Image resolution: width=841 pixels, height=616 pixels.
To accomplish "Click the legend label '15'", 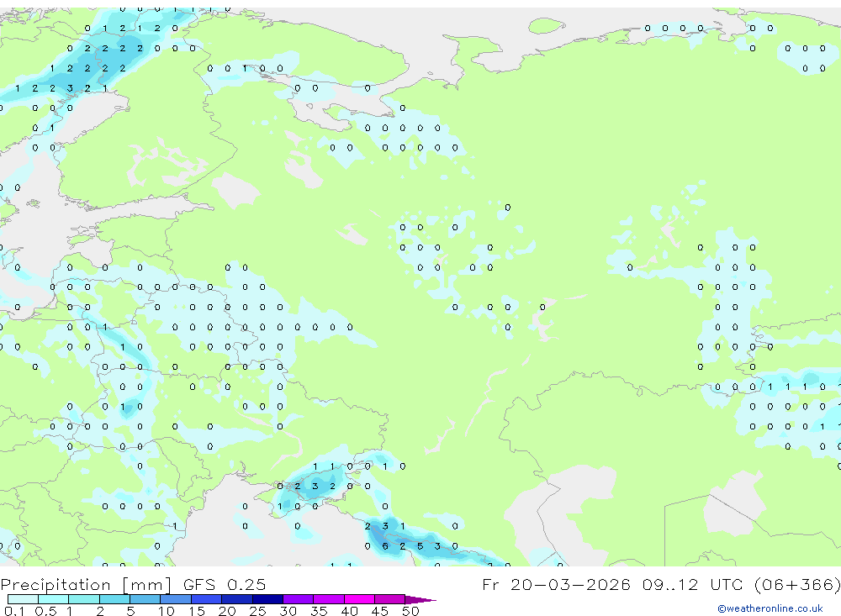I will [x=197, y=611].
